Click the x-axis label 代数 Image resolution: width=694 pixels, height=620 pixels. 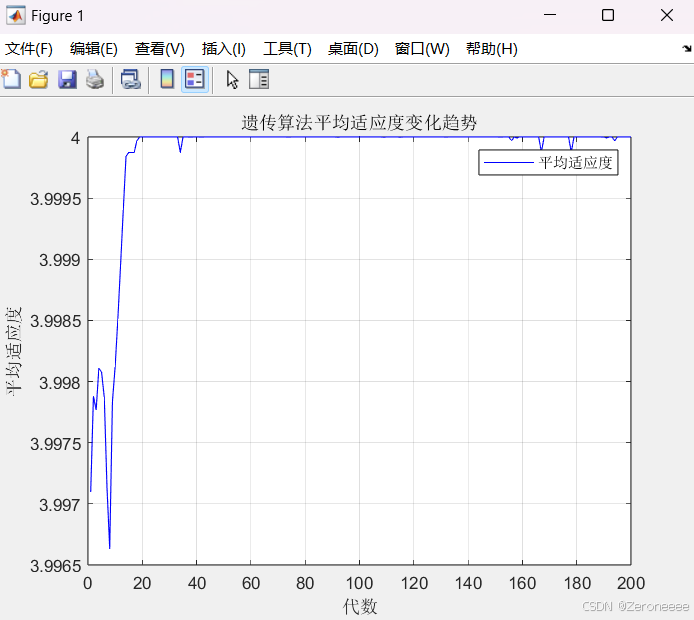[360, 606]
